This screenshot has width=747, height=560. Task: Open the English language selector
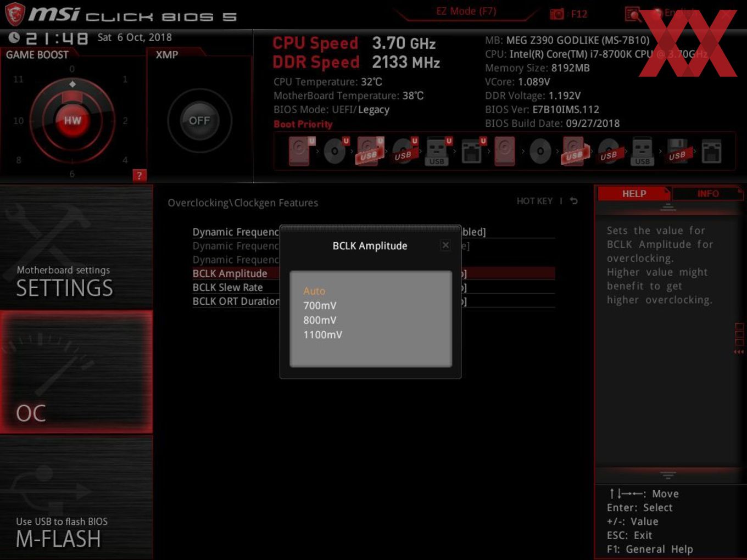[676, 13]
